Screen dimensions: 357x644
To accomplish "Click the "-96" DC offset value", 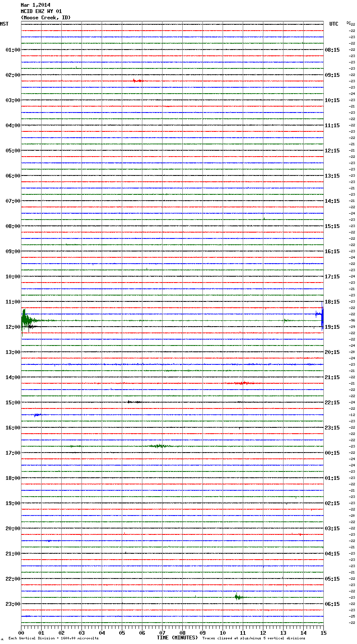I will pos(352,320).
